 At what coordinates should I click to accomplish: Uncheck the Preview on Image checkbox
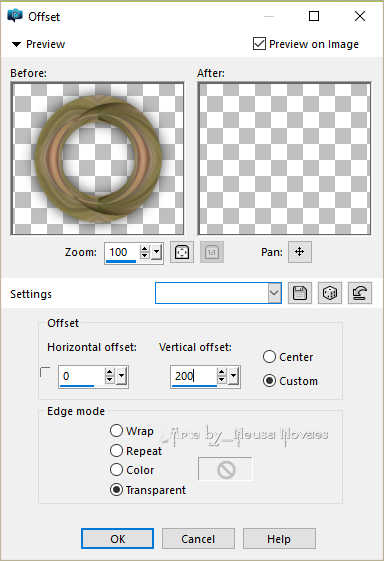point(259,44)
